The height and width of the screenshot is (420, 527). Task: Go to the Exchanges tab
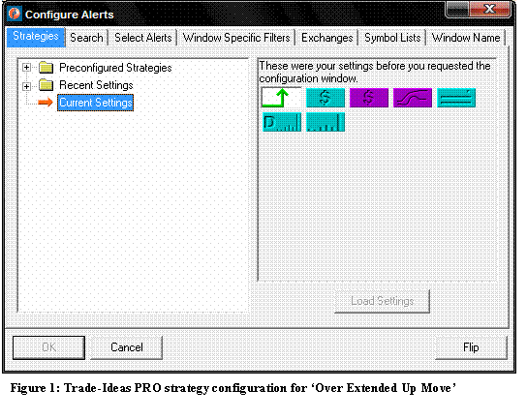(327, 38)
